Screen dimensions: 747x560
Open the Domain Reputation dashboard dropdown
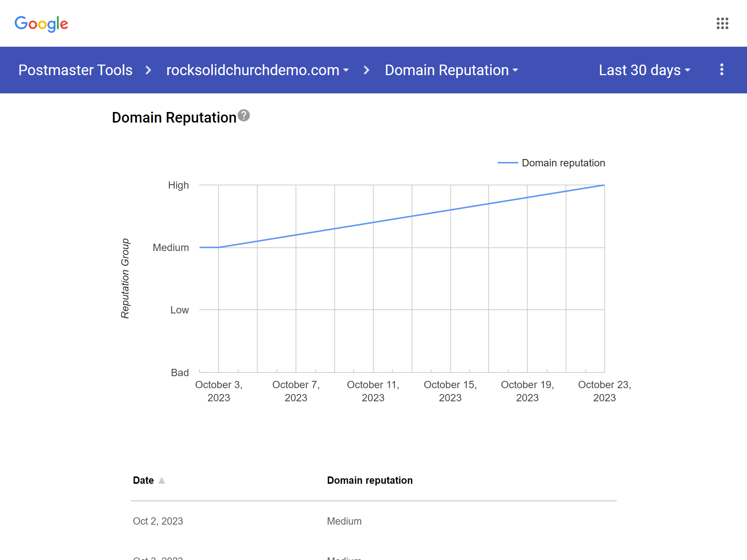pyautogui.click(x=451, y=70)
